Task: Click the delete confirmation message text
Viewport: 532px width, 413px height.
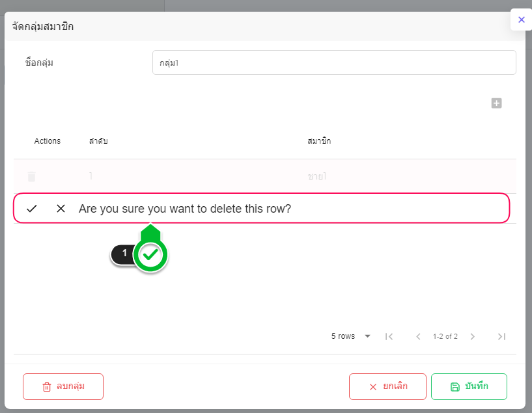Action: [x=185, y=209]
